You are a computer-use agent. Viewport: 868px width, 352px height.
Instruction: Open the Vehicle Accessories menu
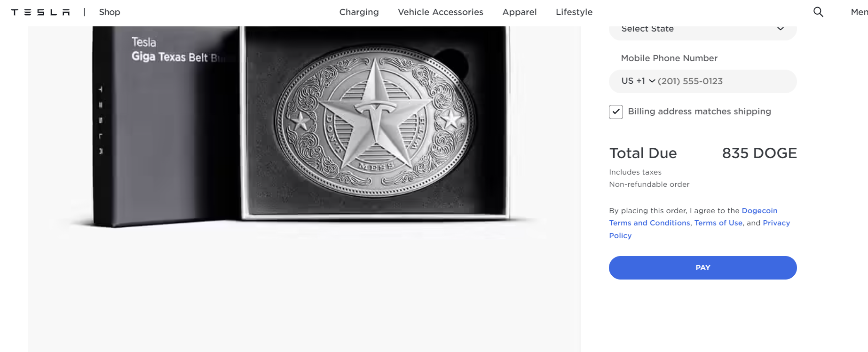click(x=441, y=12)
